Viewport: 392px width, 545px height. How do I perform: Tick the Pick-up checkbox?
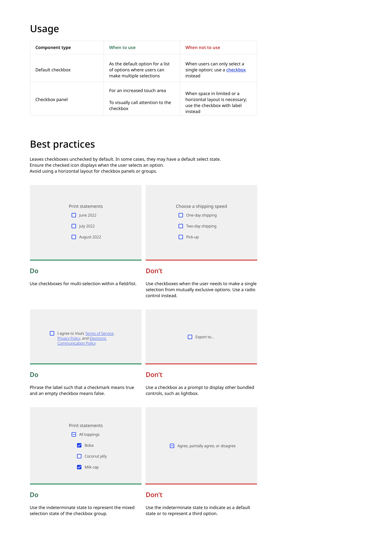(181, 237)
